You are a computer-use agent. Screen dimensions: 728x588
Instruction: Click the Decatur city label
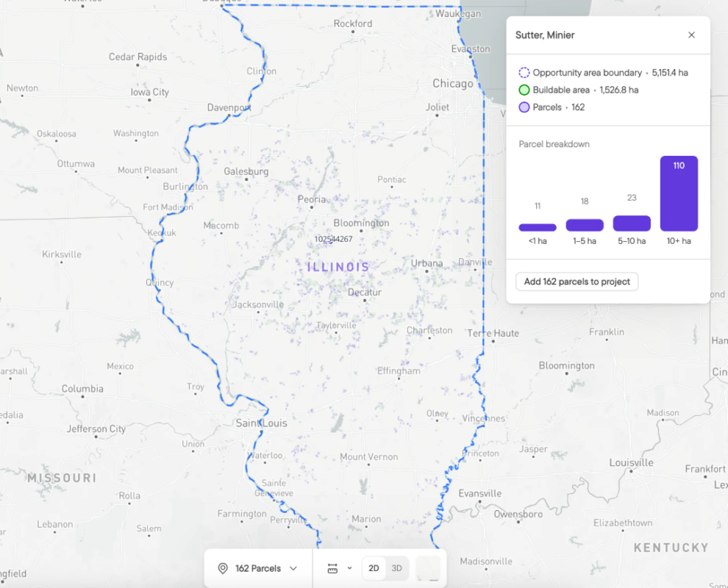click(365, 293)
